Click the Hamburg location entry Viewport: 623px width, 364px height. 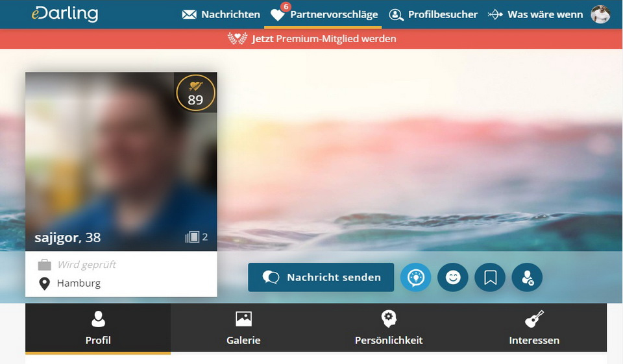[x=79, y=283]
